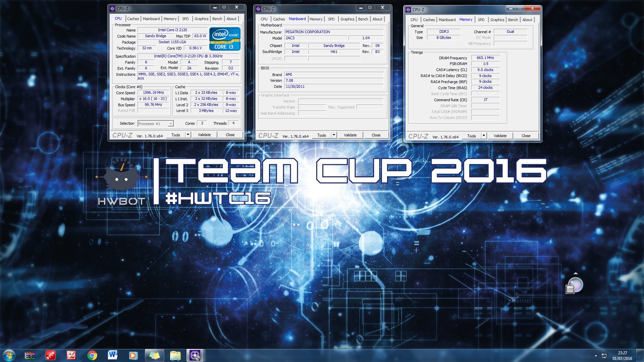The width and height of the screenshot is (644, 362).
Task: Open Sticky Notes on the taskbar
Action: (x=154, y=355)
